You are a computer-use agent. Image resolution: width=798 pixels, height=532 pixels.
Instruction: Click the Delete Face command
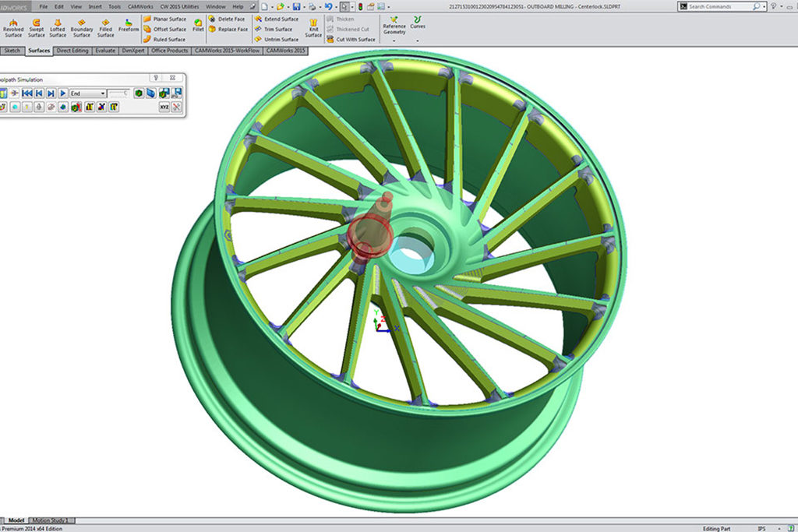click(x=227, y=19)
